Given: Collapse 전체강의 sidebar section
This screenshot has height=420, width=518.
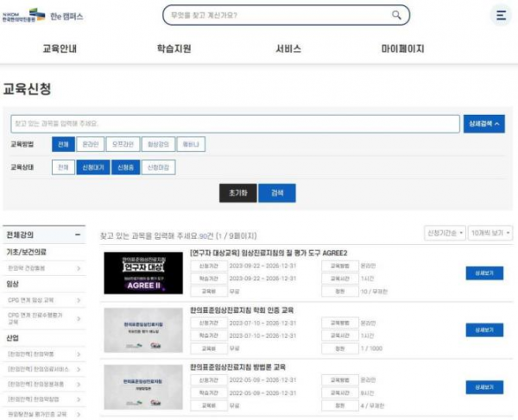Looking at the screenshot, I should [x=78, y=234].
